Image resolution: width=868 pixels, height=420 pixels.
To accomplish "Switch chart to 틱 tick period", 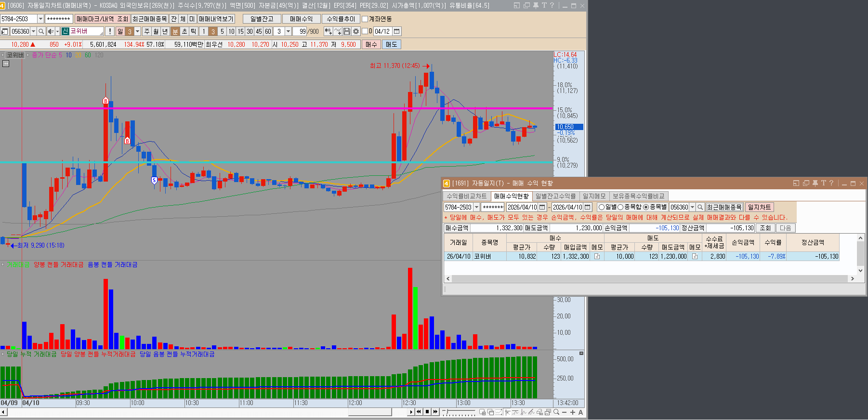I will pos(194,31).
